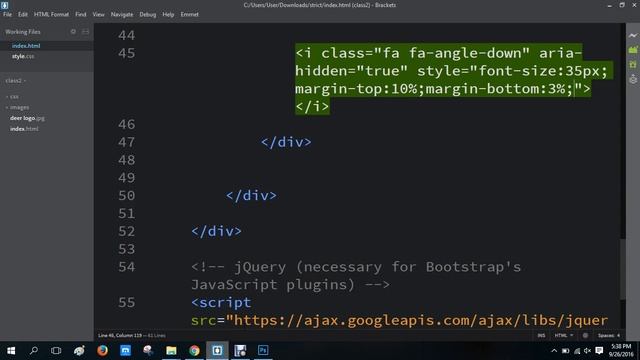This screenshot has width=640, height=360.
Task: Open HTML language mode dropdown
Action: coord(564,336)
